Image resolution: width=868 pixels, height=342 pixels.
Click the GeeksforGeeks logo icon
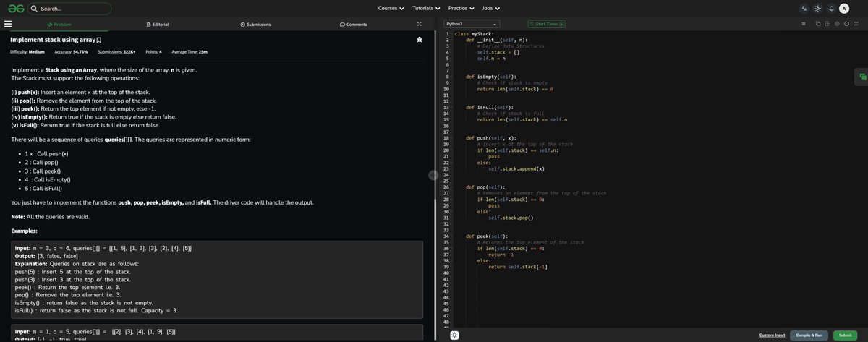pyautogui.click(x=16, y=8)
